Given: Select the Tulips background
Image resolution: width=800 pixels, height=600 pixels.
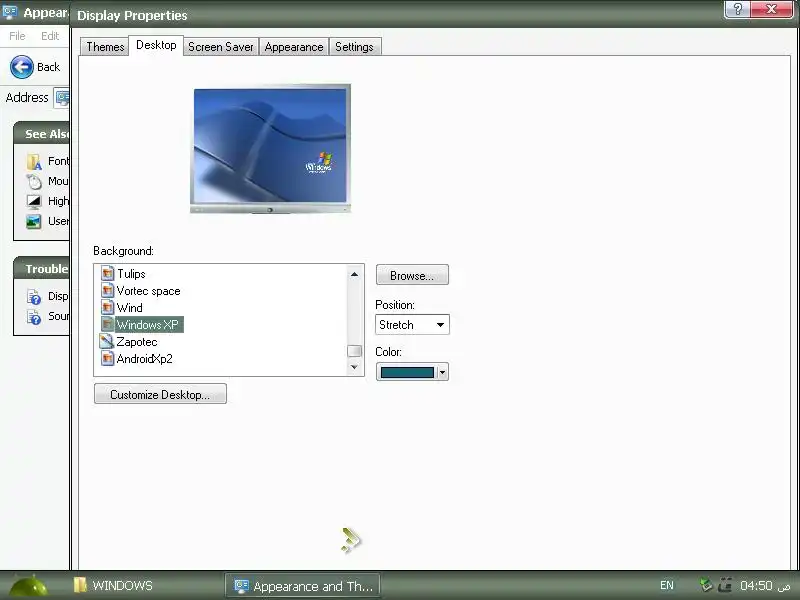Looking at the screenshot, I should (x=131, y=274).
